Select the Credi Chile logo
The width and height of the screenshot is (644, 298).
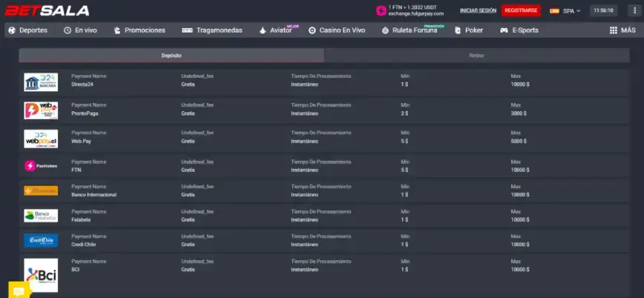pyautogui.click(x=41, y=240)
